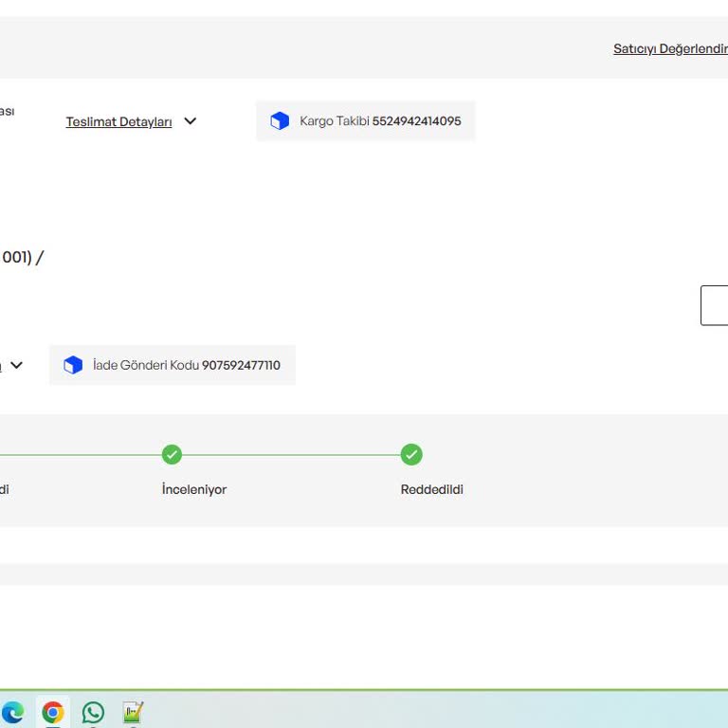728x728 pixels.
Task: Open Microsoft Edge from the taskbar
Action: tap(12, 712)
